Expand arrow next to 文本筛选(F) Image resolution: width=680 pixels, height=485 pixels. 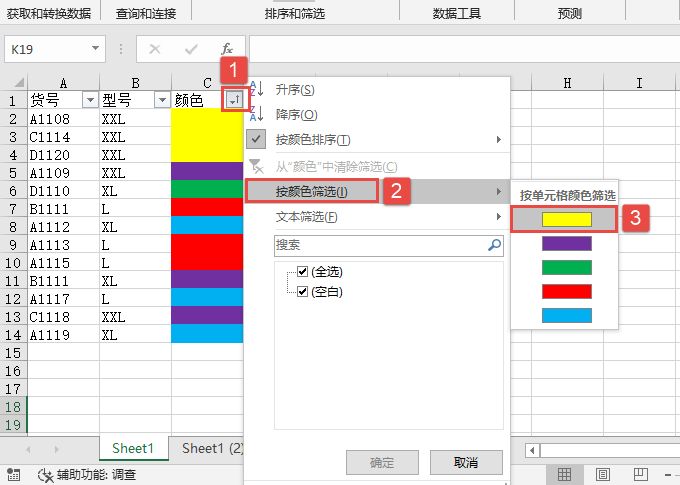[x=499, y=216]
